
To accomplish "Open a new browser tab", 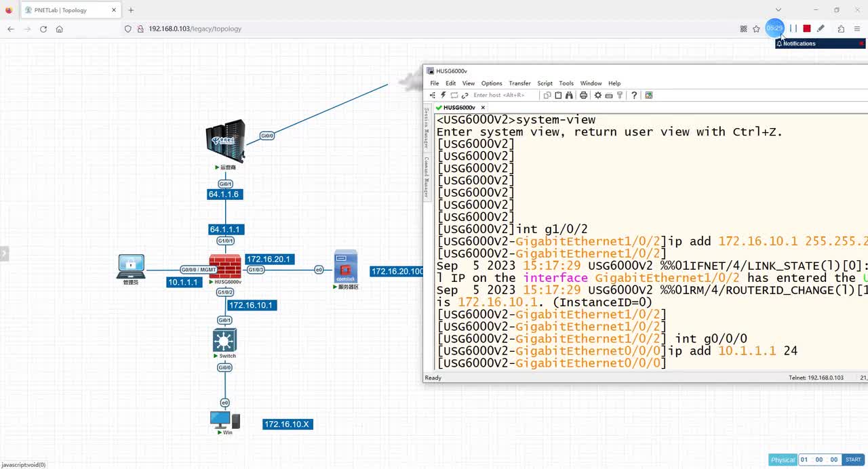I will 131,10.
